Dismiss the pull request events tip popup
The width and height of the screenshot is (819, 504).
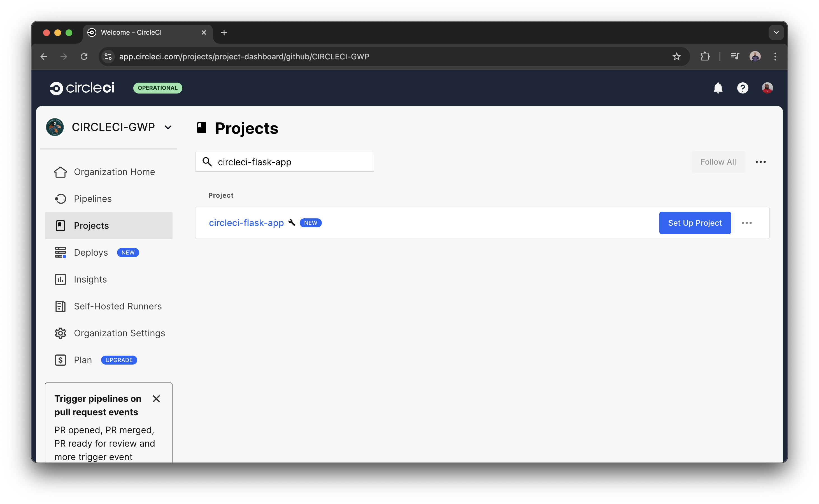[x=156, y=399]
